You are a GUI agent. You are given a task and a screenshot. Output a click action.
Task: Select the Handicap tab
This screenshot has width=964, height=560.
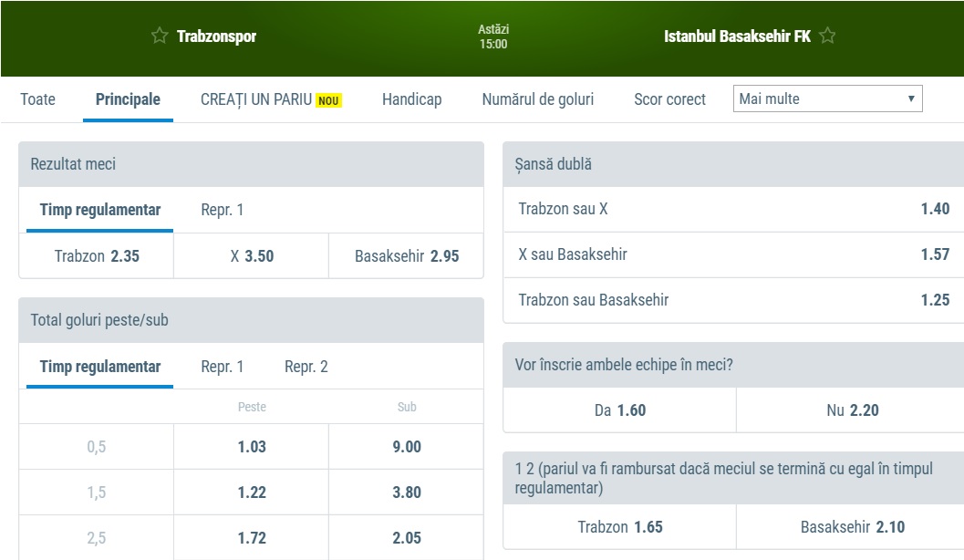[x=411, y=99]
